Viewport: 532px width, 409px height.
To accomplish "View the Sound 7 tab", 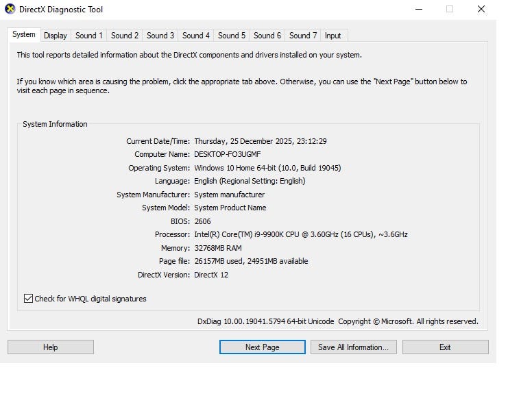I will (303, 36).
